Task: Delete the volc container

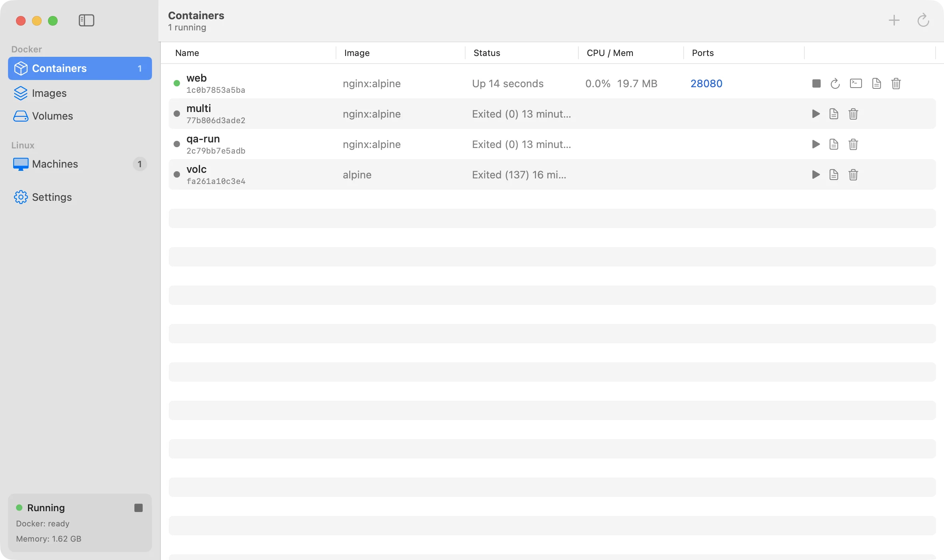Action: (853, 175)
